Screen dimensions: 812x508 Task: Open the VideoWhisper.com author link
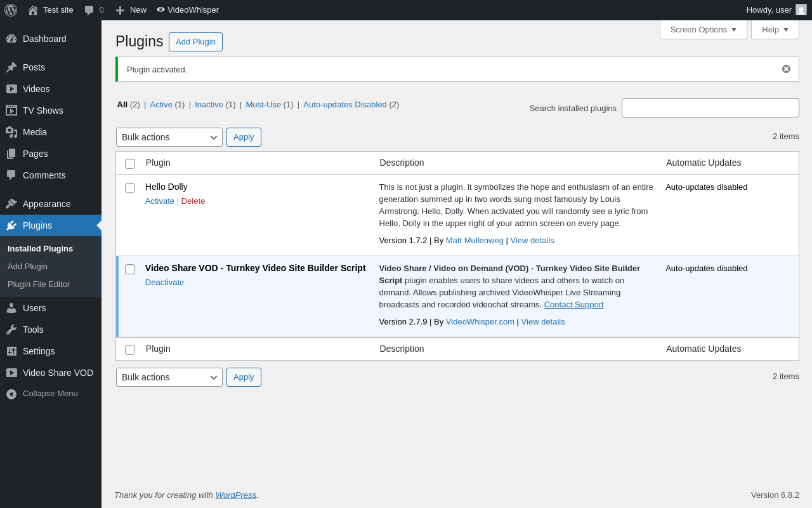480,322
